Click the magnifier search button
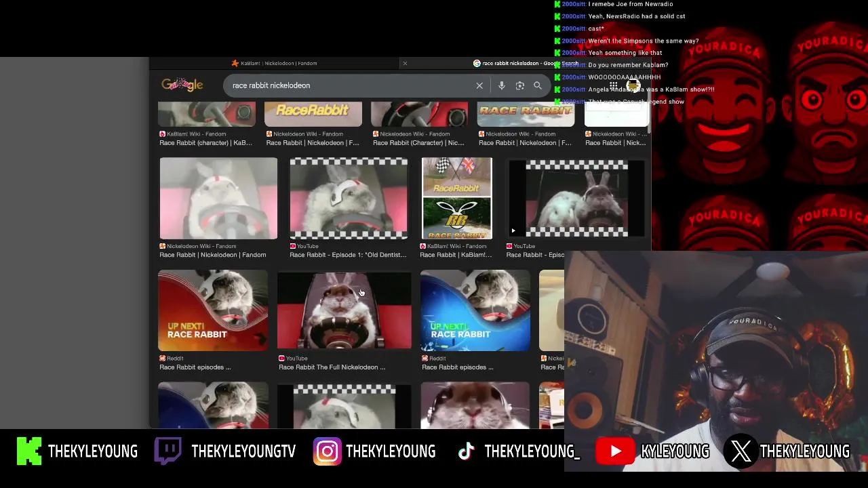868x488 pixels. 538,86
